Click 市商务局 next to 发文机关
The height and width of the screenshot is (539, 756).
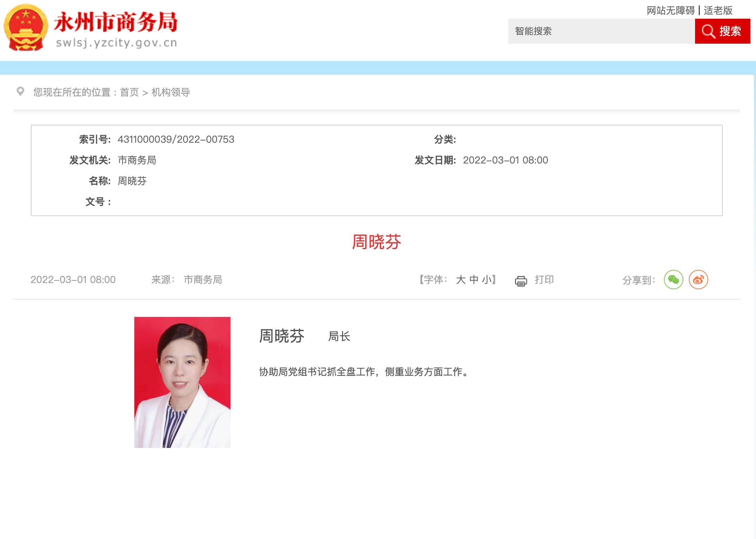coord(137,160)
